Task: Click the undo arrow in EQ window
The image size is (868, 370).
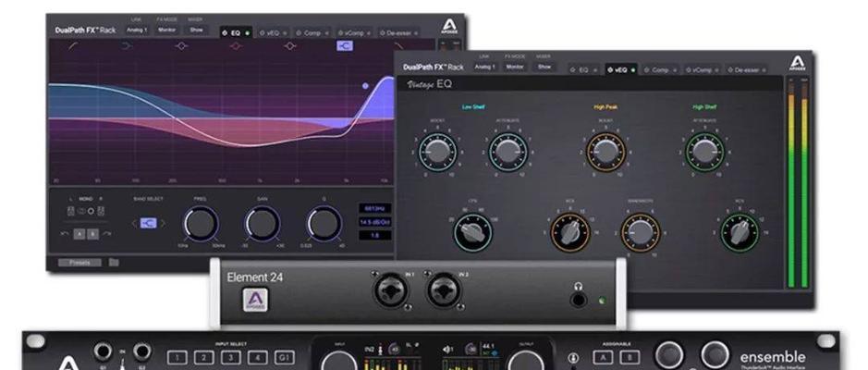Action: (x=65, y=234)
